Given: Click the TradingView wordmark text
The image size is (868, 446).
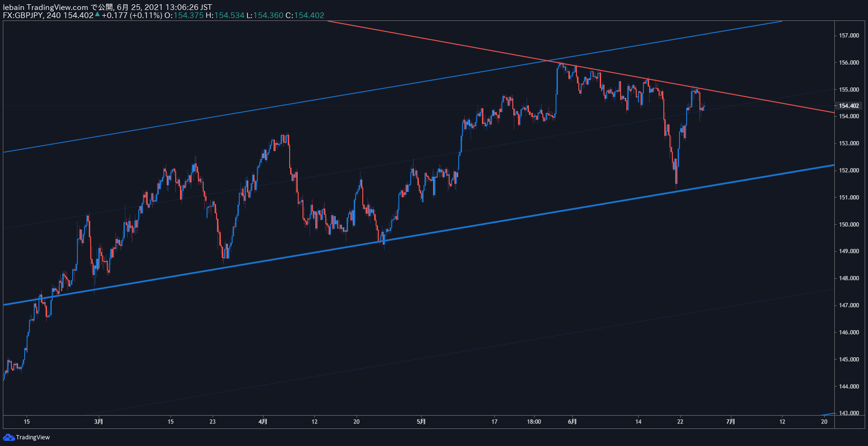Looking at the screenshot, I should click(x=33, y=437).
